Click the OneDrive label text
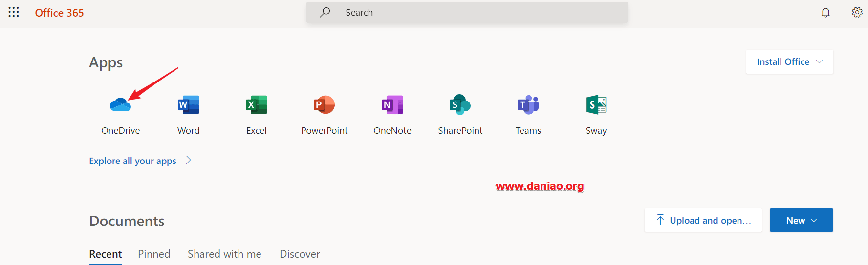Screen dimensions: 868x265 click(x=120, y=131)
